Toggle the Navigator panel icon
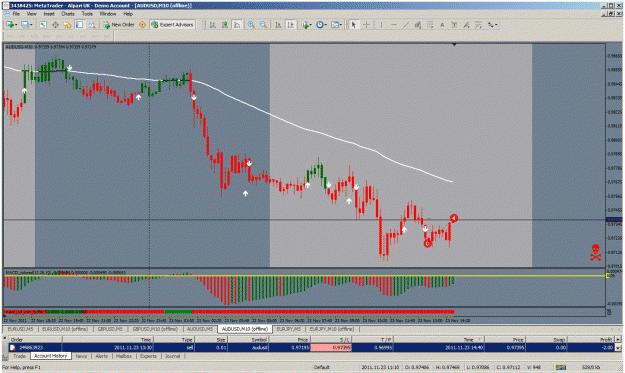Viewport: 625px width, 373px height. click(67, 25)
